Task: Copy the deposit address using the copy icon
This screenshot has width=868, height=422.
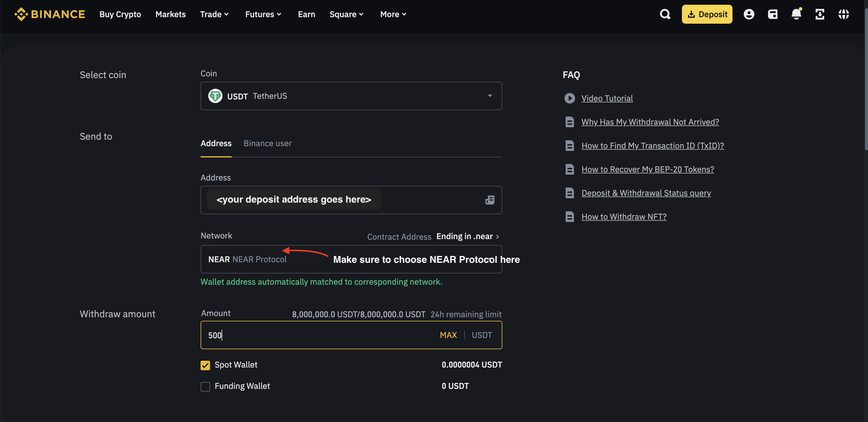Action: coord(490,199)
